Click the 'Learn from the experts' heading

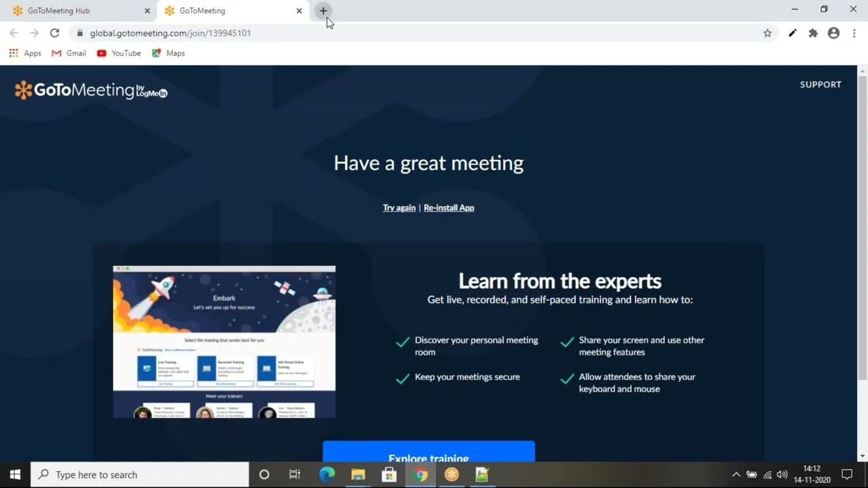click(559, 281)
